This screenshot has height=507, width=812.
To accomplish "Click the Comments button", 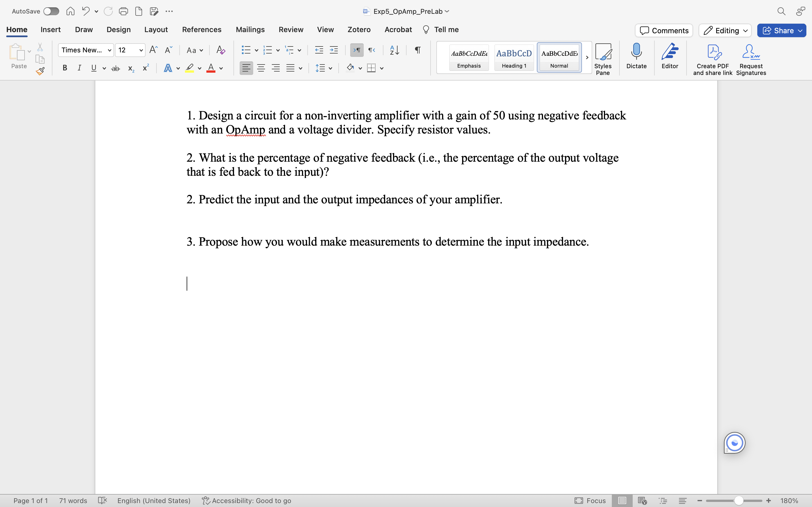I will click(664, 30).
